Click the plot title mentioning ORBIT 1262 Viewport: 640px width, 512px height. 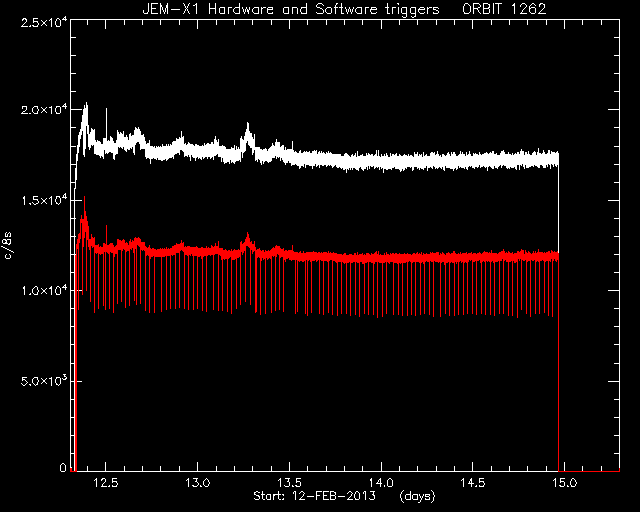point(344,9)
